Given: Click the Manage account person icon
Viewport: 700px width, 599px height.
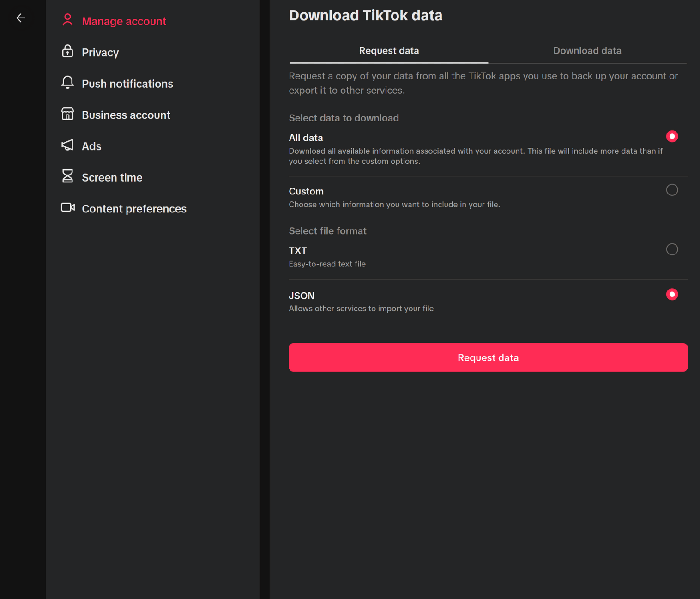Looking at the screenshot, I should [x=67, y=20].
